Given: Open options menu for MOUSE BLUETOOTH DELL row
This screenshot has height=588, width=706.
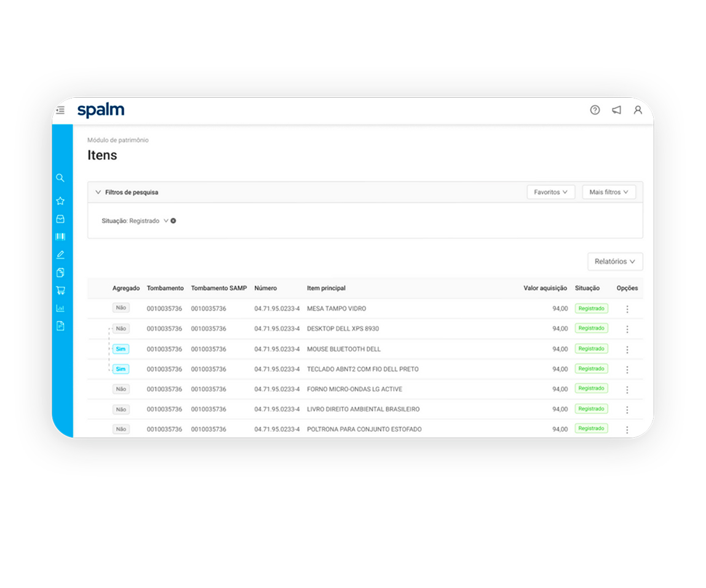Looking at the screenshot, I should [627, 349].
